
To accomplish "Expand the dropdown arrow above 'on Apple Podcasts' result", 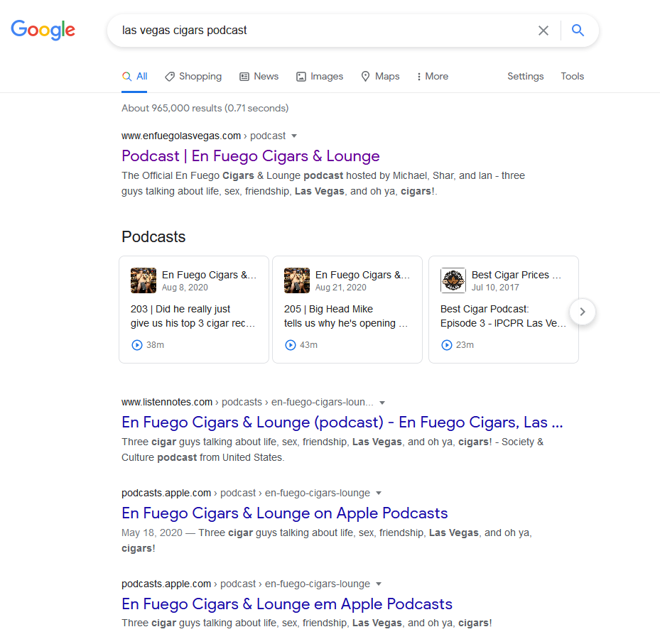I will tap(379, 493).
